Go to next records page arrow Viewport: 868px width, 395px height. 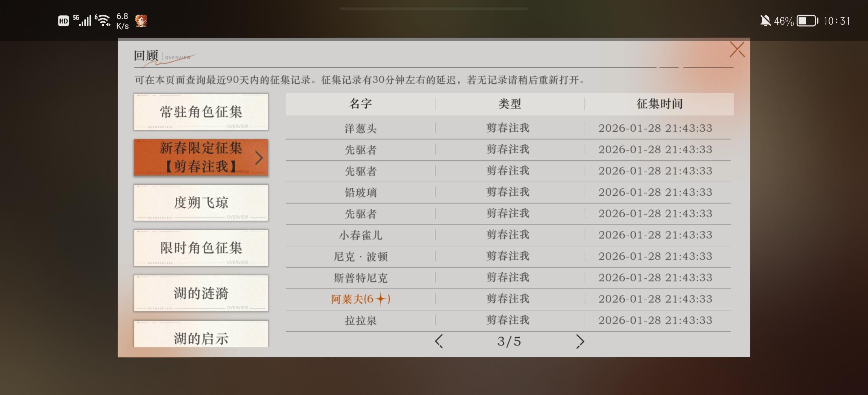[x=579, y=341]
